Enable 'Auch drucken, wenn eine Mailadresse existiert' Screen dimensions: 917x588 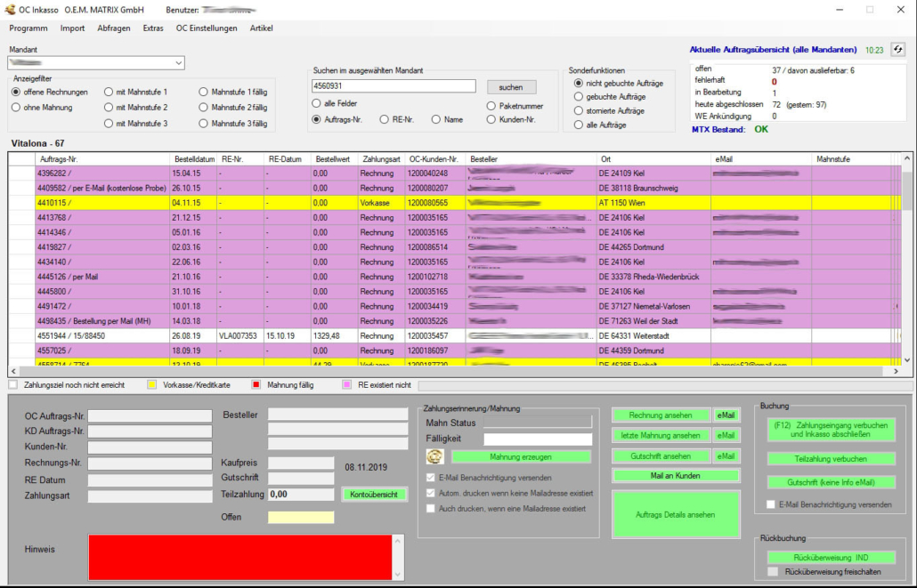click(x=431, y=509)
